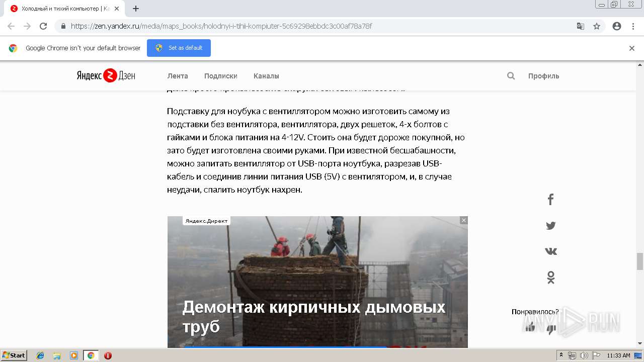Reload the page with refresh icon
Image resolution: width=644 pixels, height=362 pixels.
[x=43, y=26]
